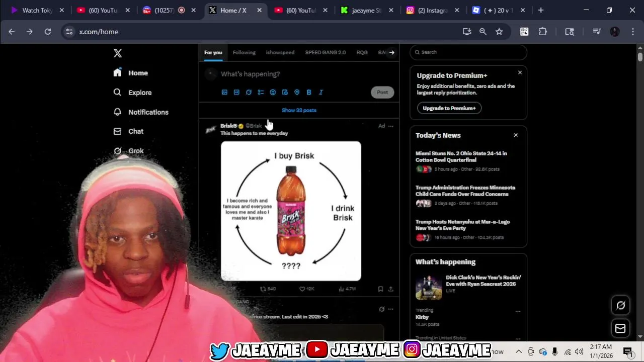Screen dimensions: 644x362
Task: Toggle bold text in composer
Action: click(x=309, y=93)
